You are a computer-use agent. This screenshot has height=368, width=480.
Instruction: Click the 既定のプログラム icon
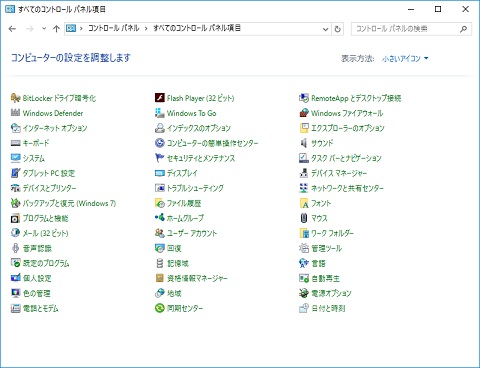pos(15,263)
